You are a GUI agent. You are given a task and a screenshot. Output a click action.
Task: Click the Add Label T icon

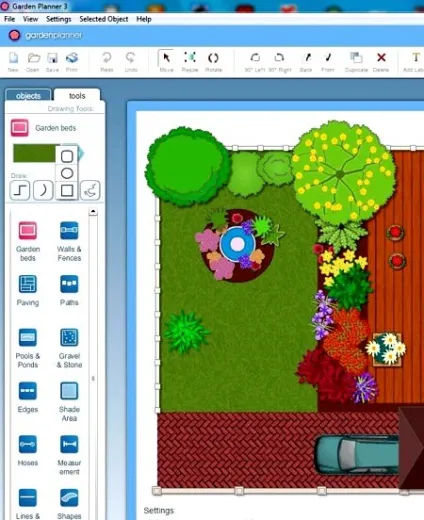[416, 58]
